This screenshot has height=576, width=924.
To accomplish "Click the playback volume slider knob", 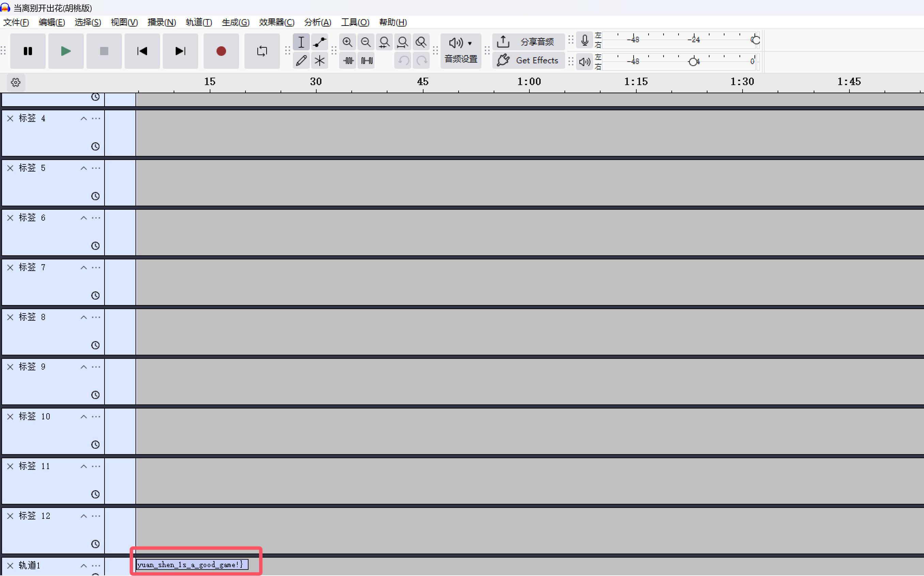I will [693, 61].
